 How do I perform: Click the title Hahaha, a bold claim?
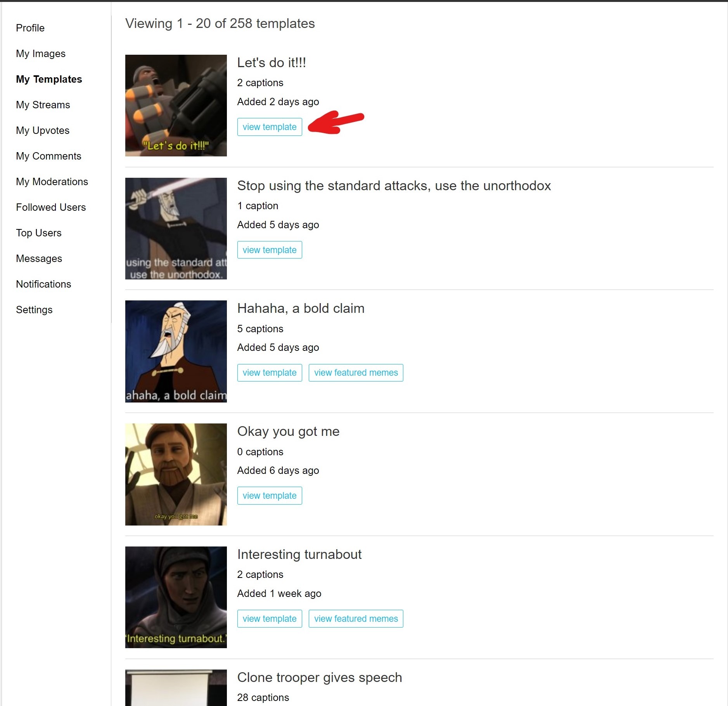[301, 308]
